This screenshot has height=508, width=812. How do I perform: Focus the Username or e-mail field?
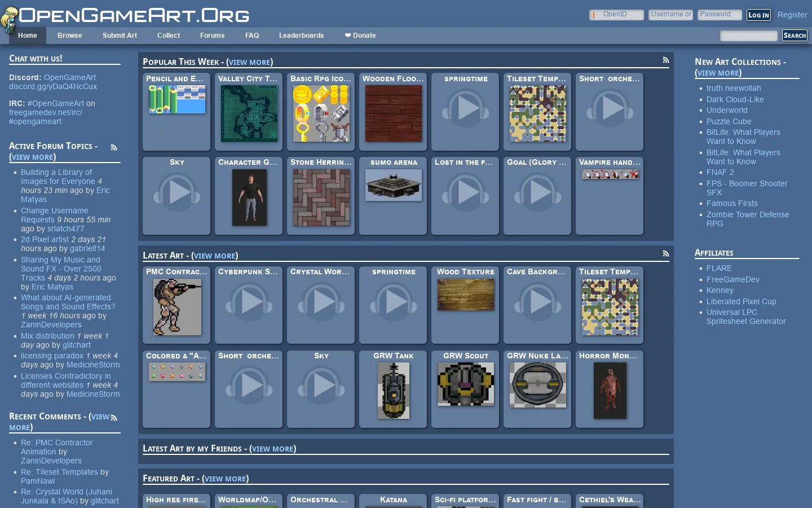(670, 15)
